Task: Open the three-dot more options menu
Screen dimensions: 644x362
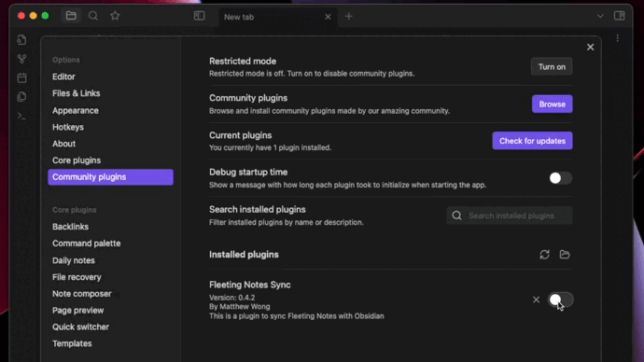Action: [618, 38]
